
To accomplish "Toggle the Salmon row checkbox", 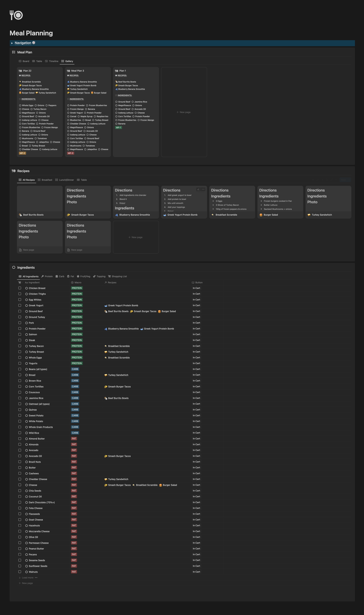I will pos(20,334).
